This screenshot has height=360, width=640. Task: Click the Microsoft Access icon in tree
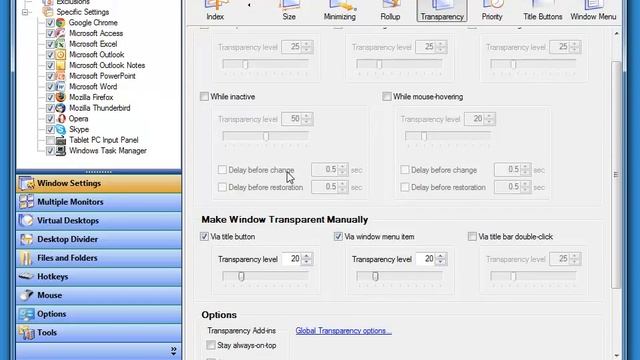(x=60, y=33)
